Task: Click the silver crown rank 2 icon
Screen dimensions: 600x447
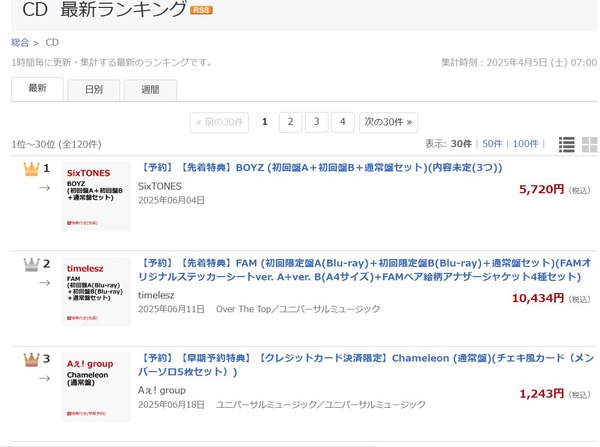Action: tap(29, 264)
